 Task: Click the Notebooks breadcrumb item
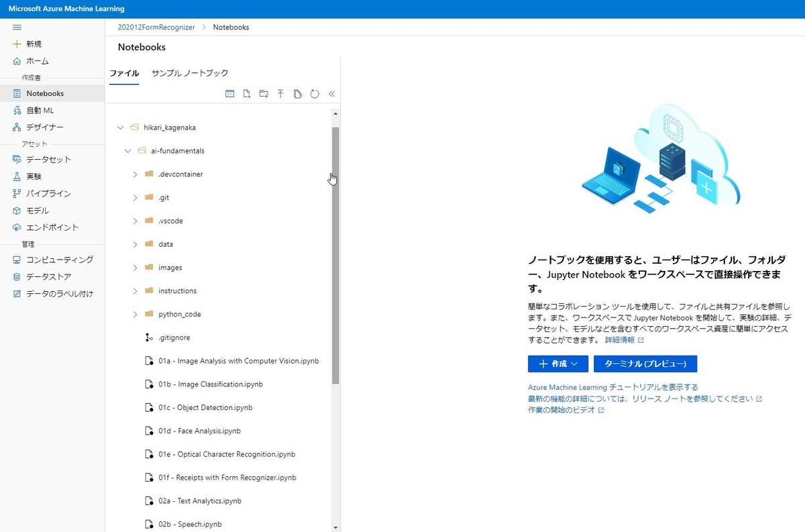tap(231, 28)
